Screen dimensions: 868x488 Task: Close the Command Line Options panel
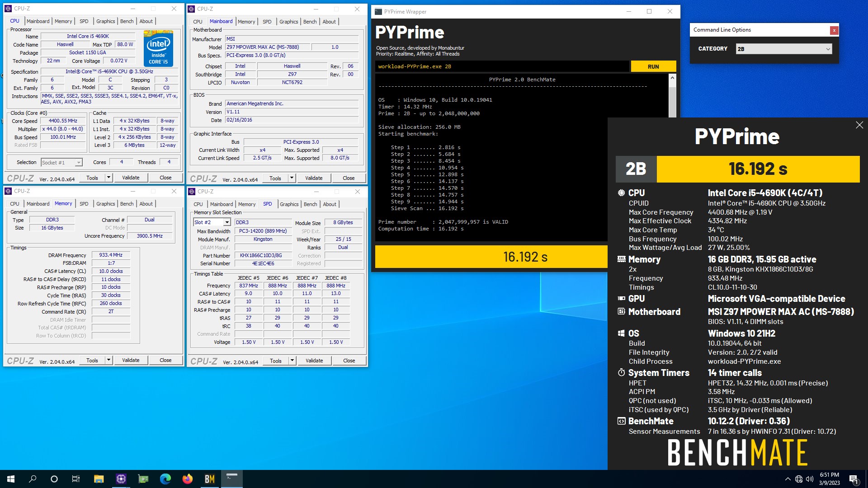[x=834, y=30]
